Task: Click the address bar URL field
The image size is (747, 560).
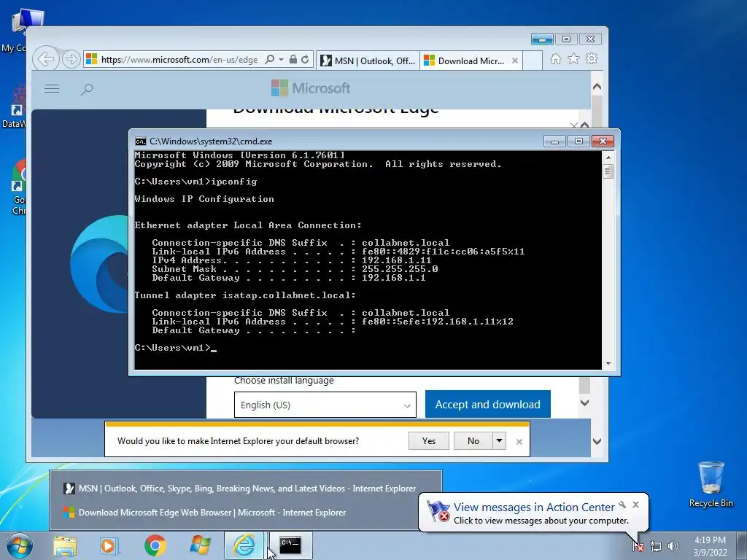Action: point(179,60)
